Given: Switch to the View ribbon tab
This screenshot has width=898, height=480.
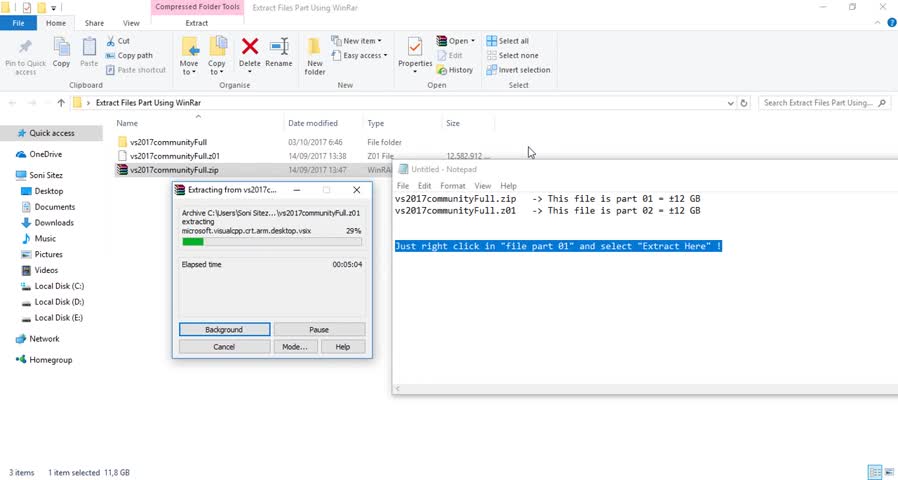Looking at the screenshot, I should click(131, 22).
